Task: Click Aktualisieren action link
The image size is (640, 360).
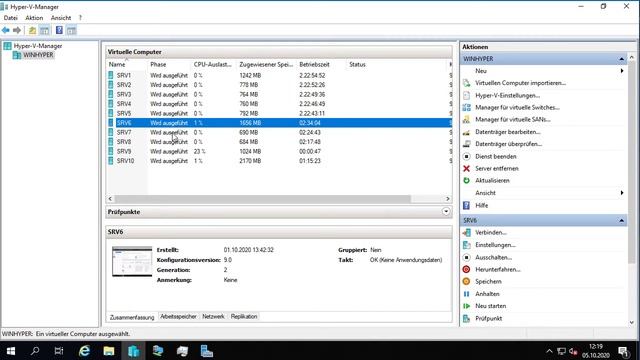Action: tap(492, 180)
